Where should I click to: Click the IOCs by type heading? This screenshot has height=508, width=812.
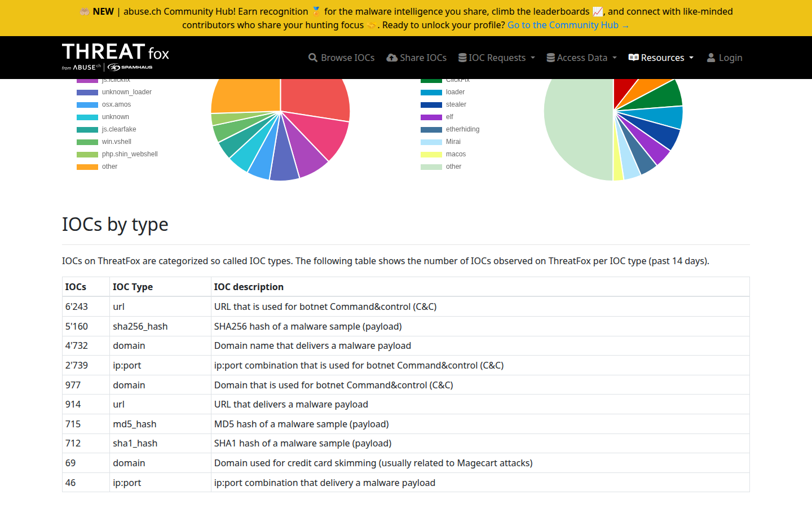click(x=115, y=224)
